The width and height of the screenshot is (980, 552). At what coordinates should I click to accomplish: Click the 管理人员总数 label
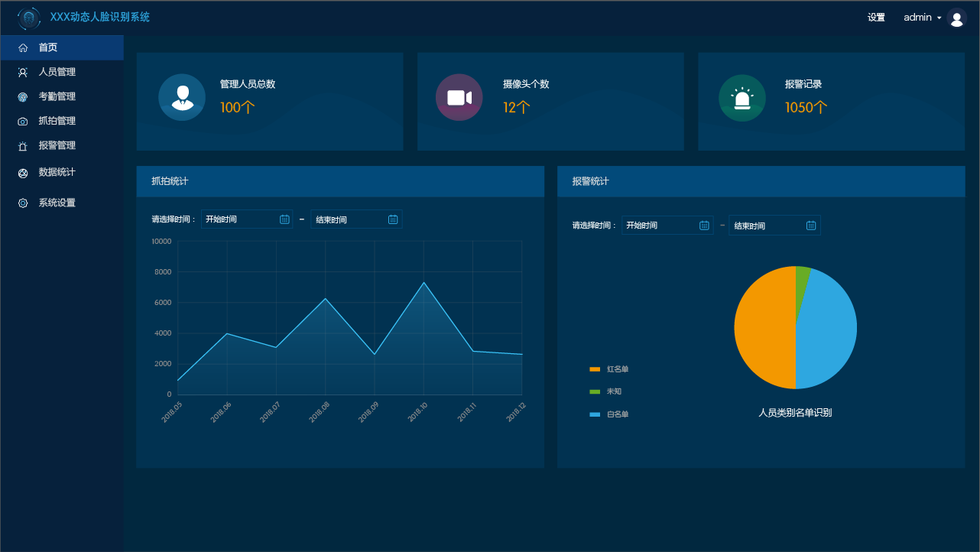248,84
